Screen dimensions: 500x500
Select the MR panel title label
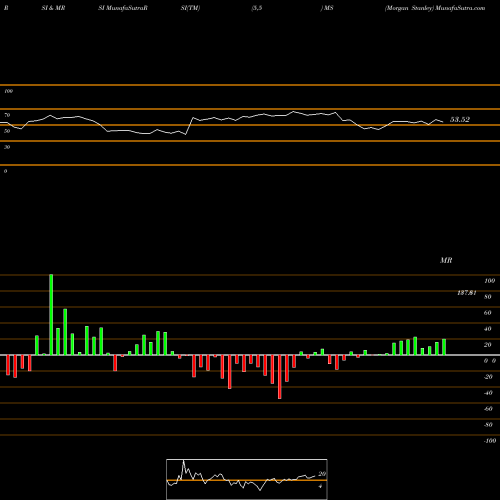pos(446,261)
